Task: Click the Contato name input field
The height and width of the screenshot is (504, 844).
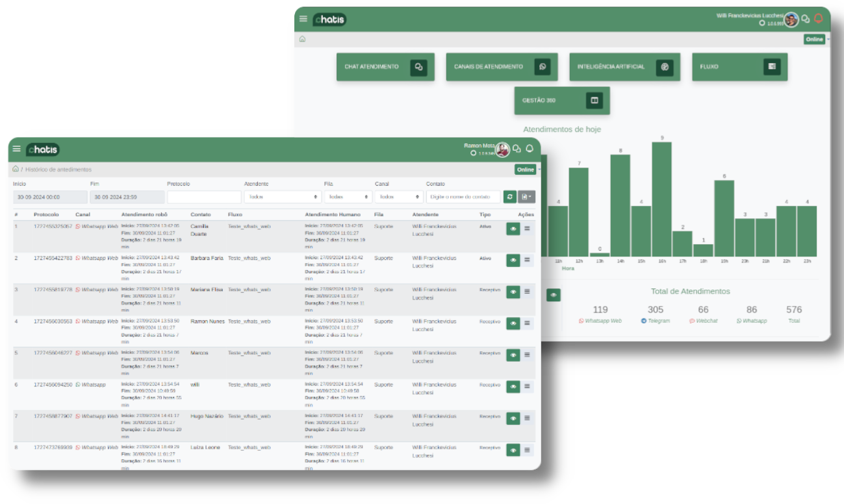Action: [x=463, y=196]
